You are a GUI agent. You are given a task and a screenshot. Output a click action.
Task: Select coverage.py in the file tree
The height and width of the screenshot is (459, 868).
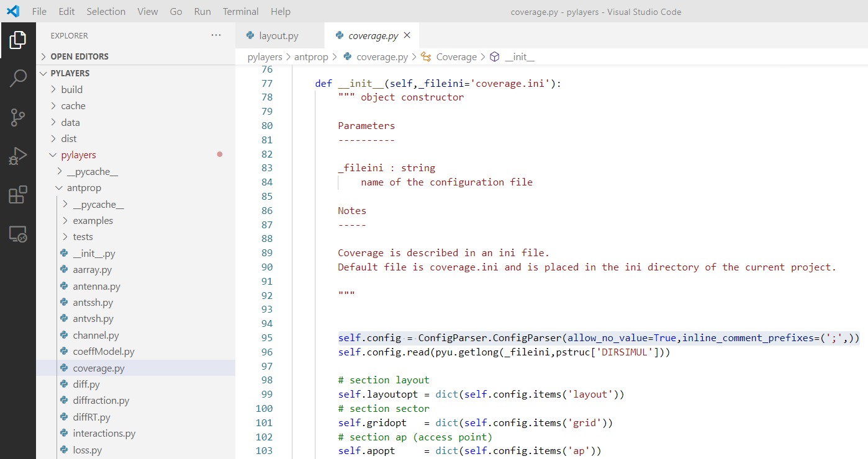click(x=135, y=368)
